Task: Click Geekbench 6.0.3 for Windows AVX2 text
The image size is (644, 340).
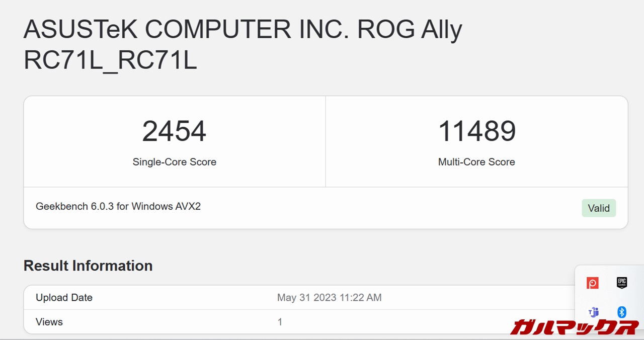Action: click(118, 206)
